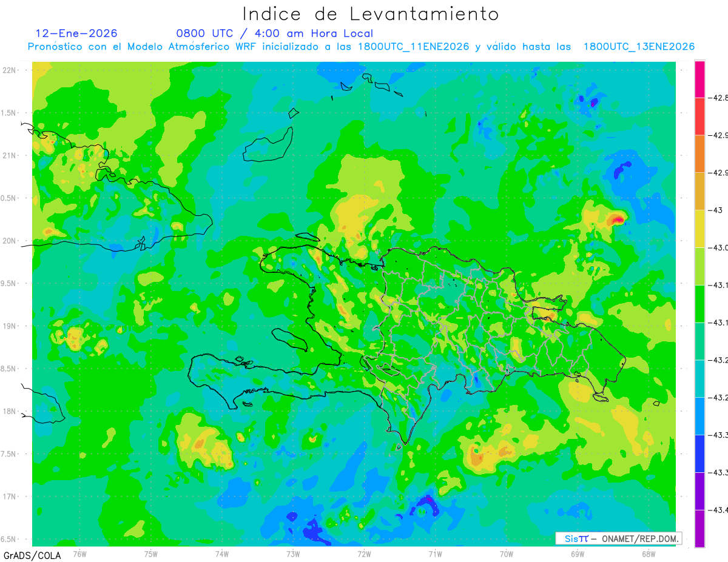Select the '69W' longitude label
This screenshot has width=728, height=562.
578,553
